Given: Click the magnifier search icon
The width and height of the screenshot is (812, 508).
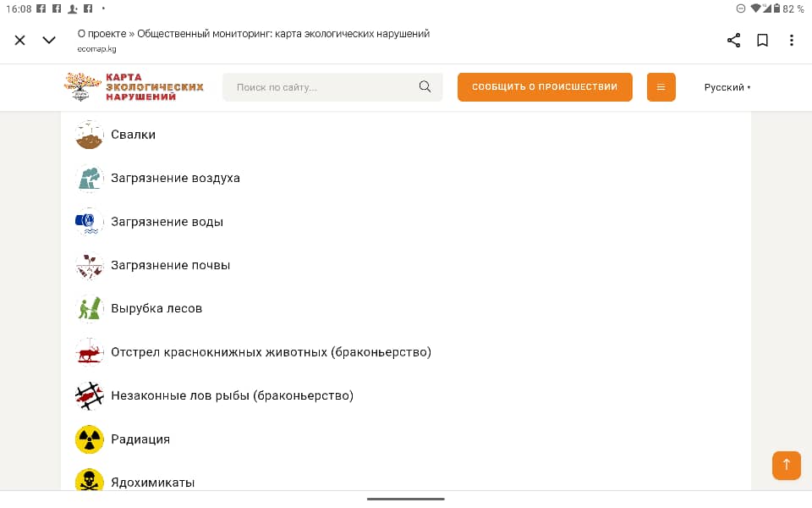Looking at the screenshot, I should pyautogui.click(x=425, y=86).
